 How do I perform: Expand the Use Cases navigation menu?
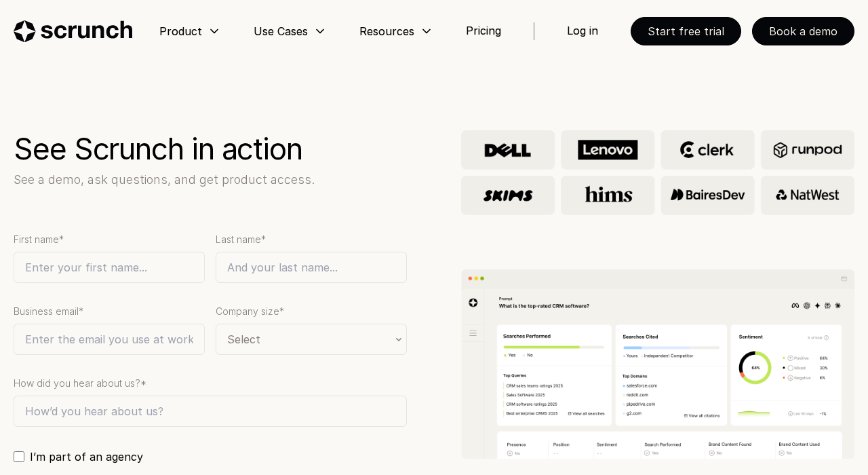tap(288, 30)
